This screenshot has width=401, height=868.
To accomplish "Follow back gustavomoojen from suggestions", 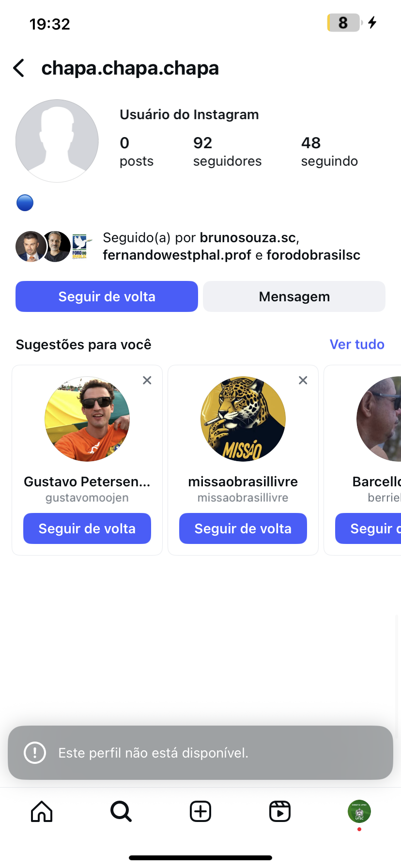I will pos(87,528).
